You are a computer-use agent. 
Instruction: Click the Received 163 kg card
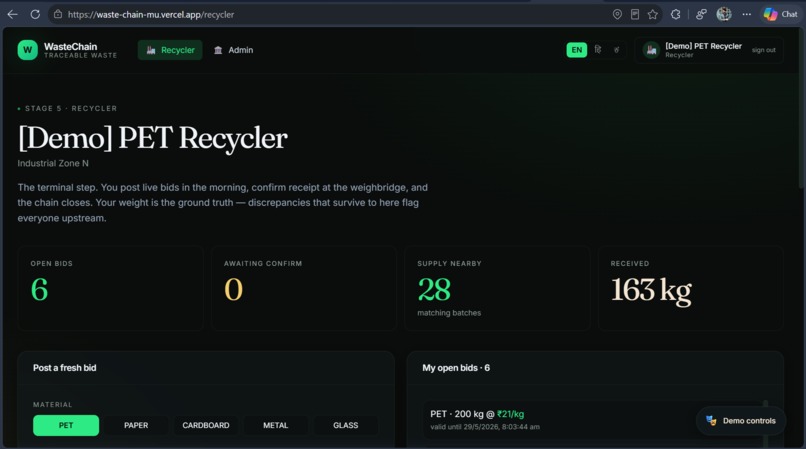690,288
